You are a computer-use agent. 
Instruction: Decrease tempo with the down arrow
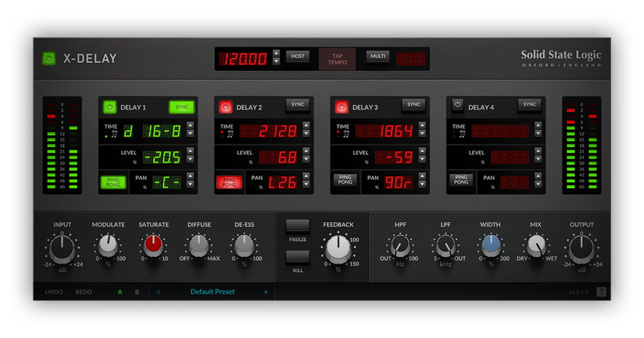coord(276,62)
